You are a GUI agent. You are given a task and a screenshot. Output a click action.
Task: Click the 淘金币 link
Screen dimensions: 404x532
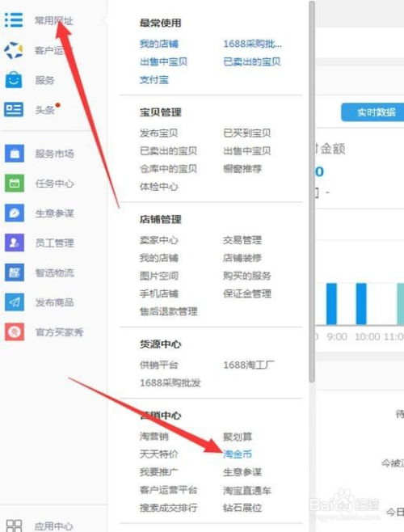pyautogui.click(x=238, y=454)
